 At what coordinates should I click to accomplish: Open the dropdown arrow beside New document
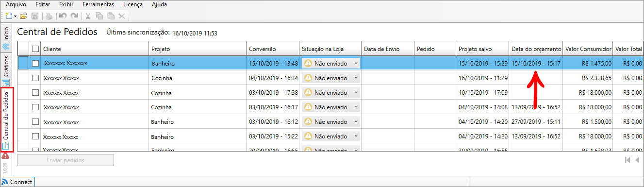pyautogui.click(x=16, y=16)
